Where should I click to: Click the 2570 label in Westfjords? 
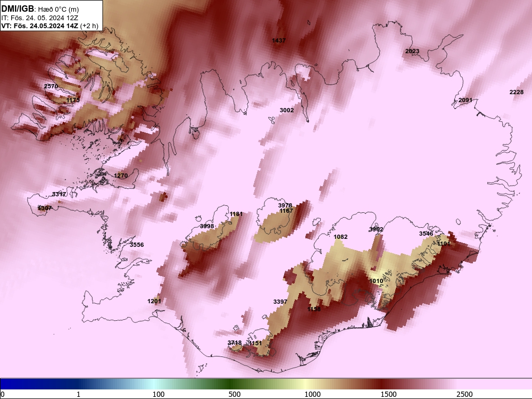tap(51, 86)
